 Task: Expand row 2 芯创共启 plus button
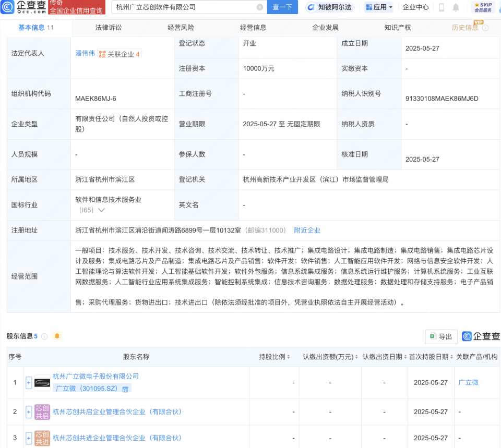pos(28,412)
